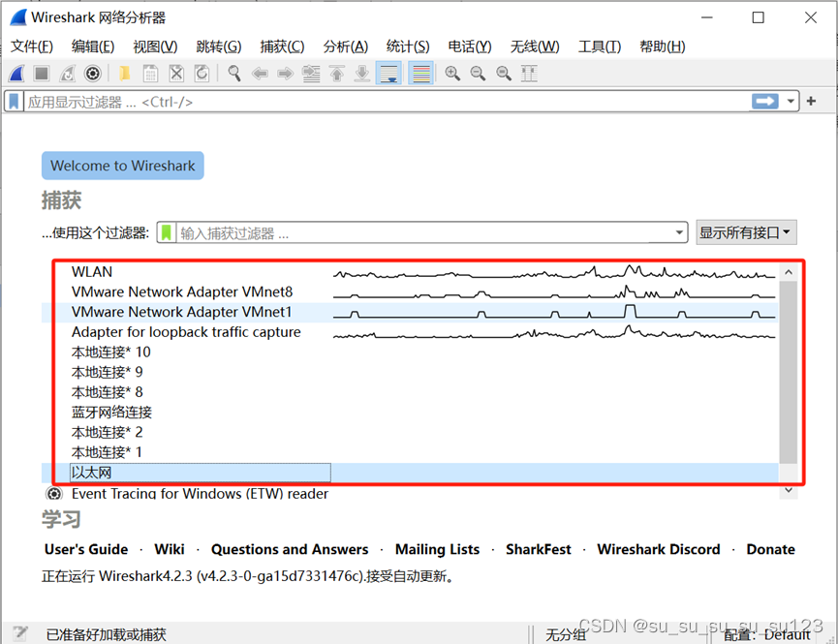
Task: Toggle auto-scroll during live capture
Action: point(388,74)
